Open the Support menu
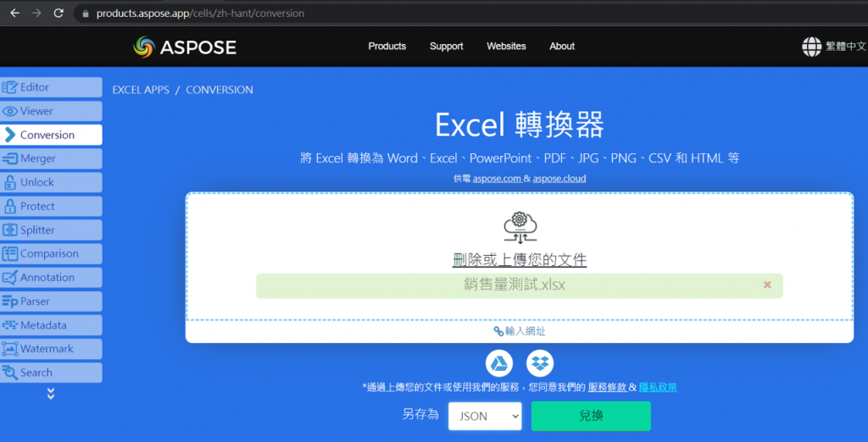The height and width of the screenshot is (442, 868). (x=446, y=47)
